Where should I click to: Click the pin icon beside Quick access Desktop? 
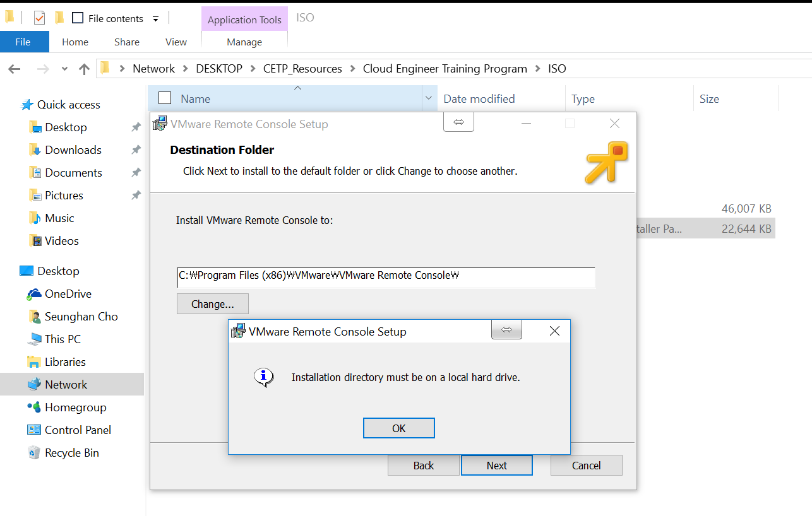(136, 127)
